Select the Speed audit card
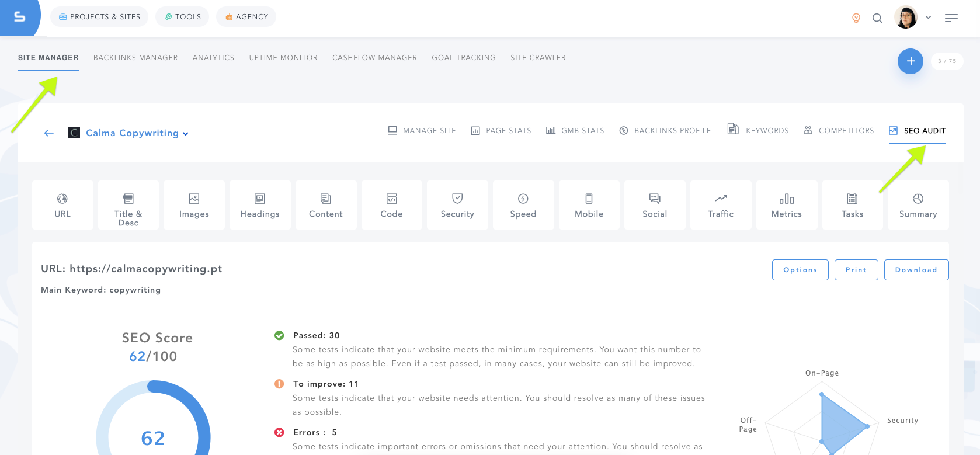 point(523,205)
